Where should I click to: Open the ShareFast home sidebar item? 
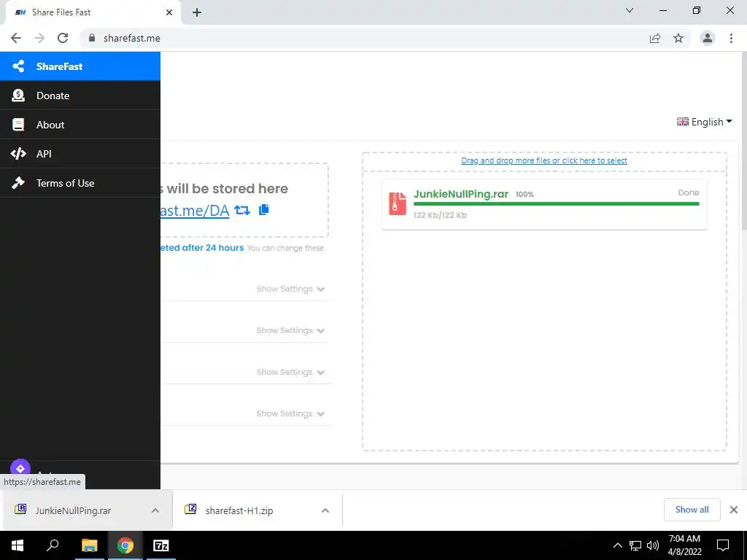pos(80,66)
